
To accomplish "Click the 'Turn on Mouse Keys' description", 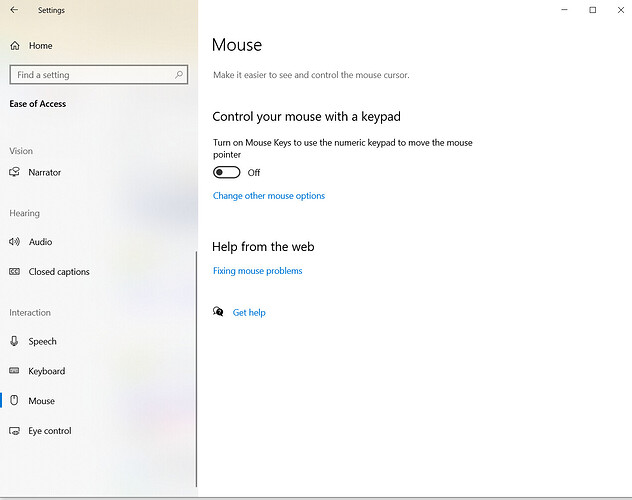I will point(343,149).
